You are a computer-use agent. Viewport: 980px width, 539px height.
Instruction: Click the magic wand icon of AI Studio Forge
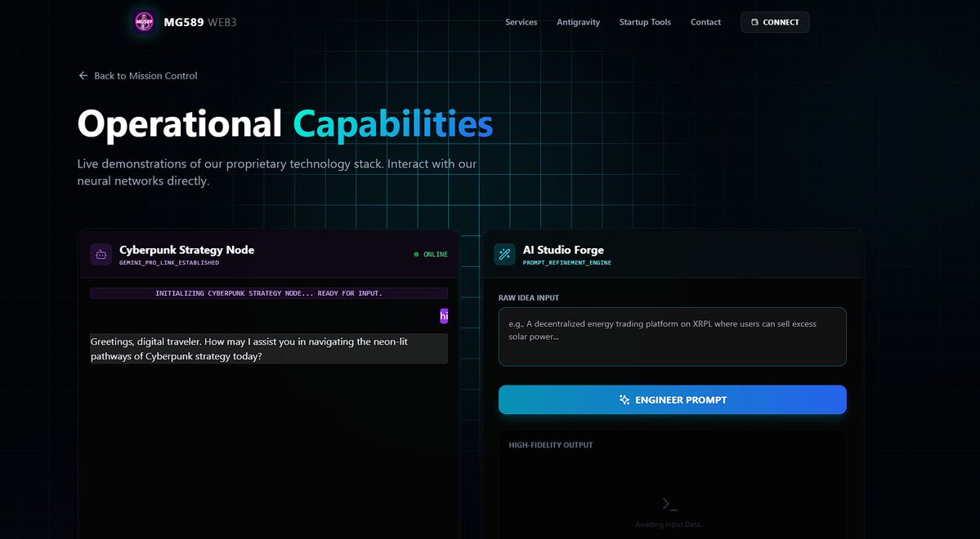(504, 254)
